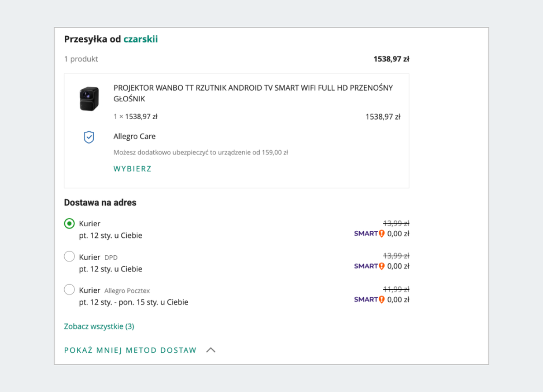Image resolution: width=543 pixels, height=392 pixels.
Task: Click the "Dostawa na adres" heading
Action: [x=100, y=202]
